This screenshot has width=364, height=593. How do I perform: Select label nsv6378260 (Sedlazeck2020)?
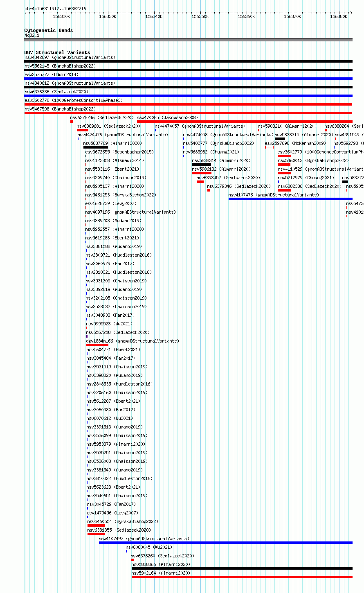[x=163, y=556]
